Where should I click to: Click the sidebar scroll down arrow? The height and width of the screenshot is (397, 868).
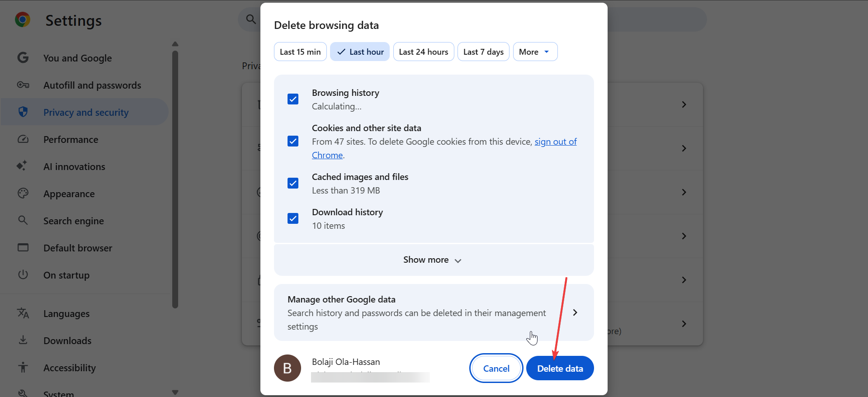pos(175,392)
